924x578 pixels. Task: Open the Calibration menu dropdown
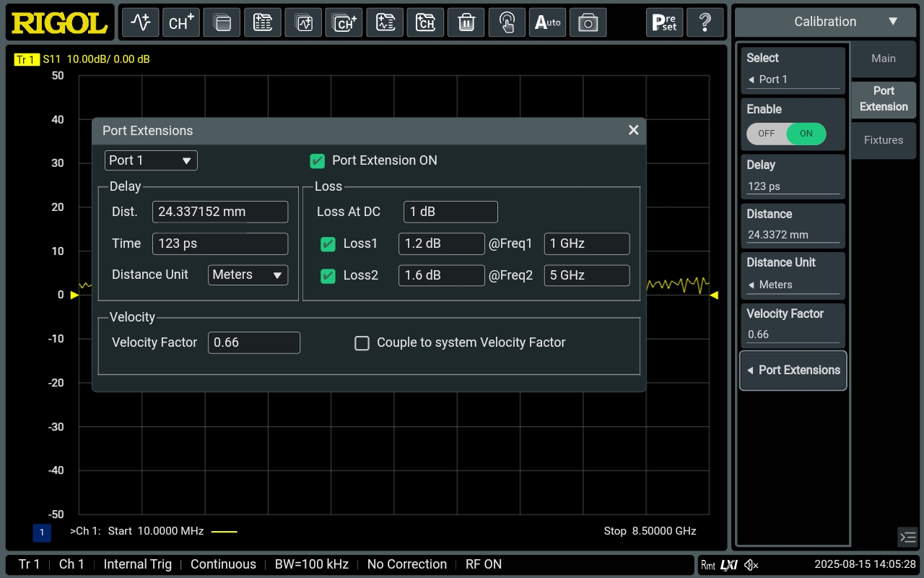[825, 22]
